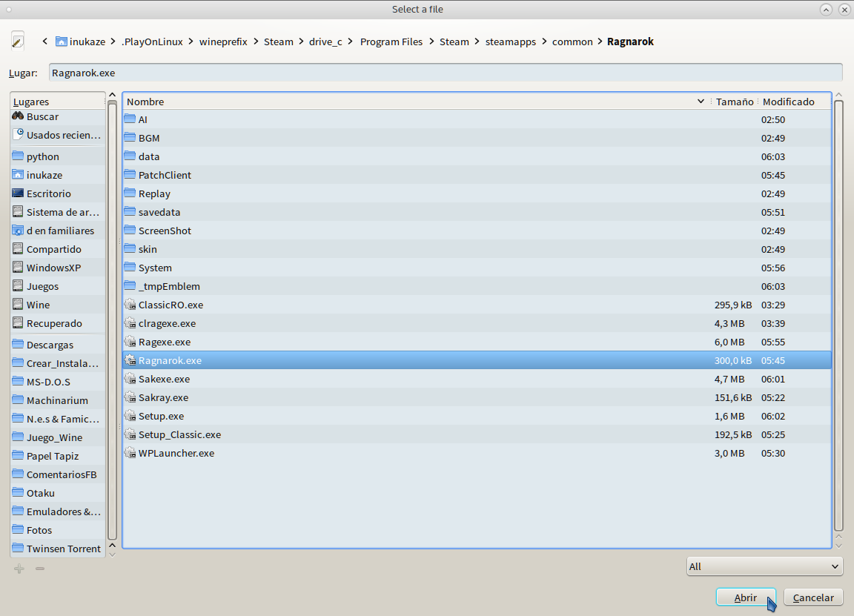Select the Replay folder row
The height and width of the screenshot is (616, 854).
(477, 193)
